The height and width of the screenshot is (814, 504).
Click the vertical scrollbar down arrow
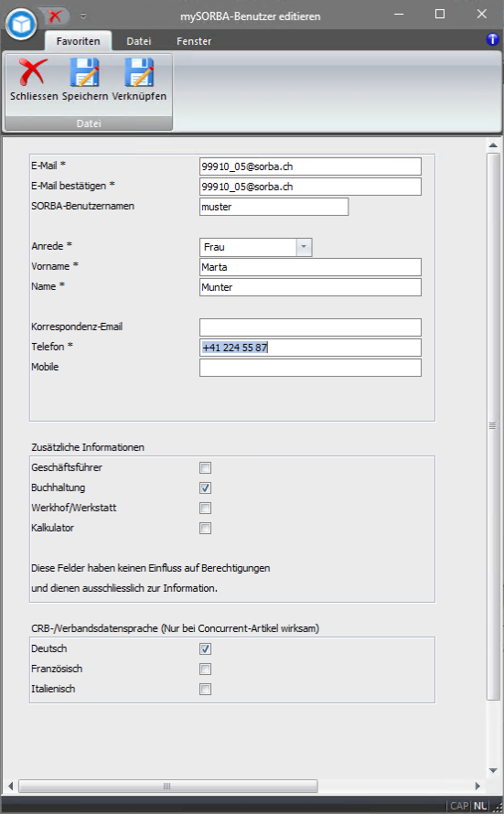point(493,771)
